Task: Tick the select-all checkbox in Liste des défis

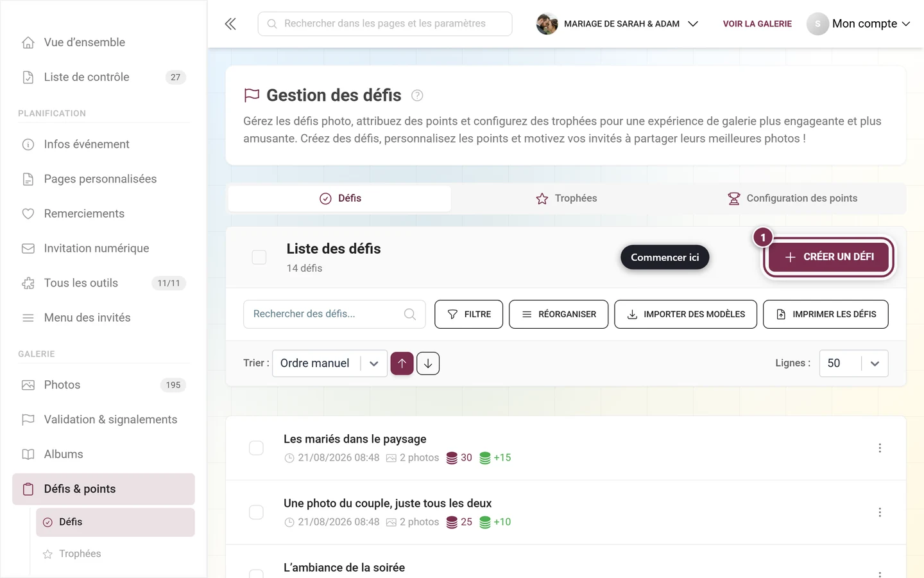Action: tap(259, 258)
